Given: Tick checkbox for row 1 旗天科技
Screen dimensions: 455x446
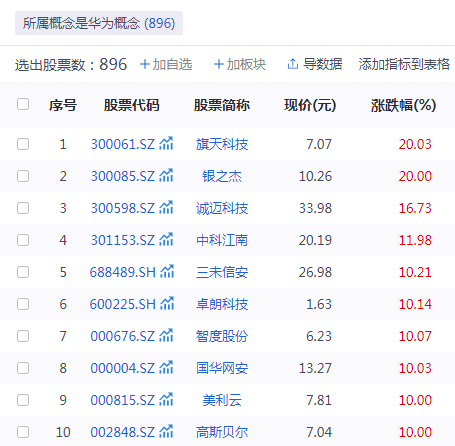Looking at the screenshot, I should 23,144.
